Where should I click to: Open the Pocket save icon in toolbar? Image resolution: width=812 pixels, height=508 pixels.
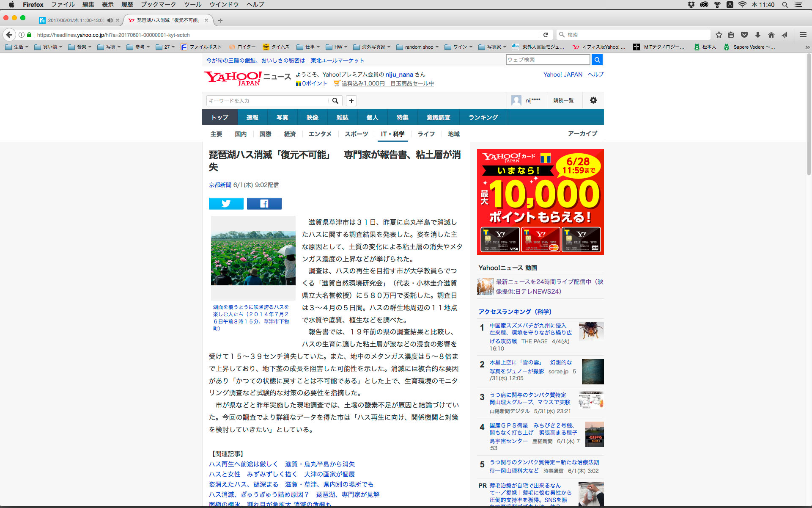click(744, 35)
